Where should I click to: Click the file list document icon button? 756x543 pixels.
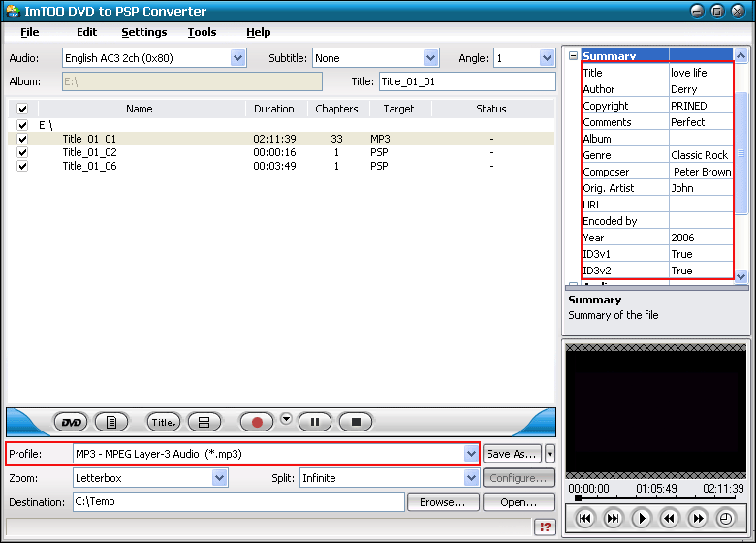coord(111,423)
